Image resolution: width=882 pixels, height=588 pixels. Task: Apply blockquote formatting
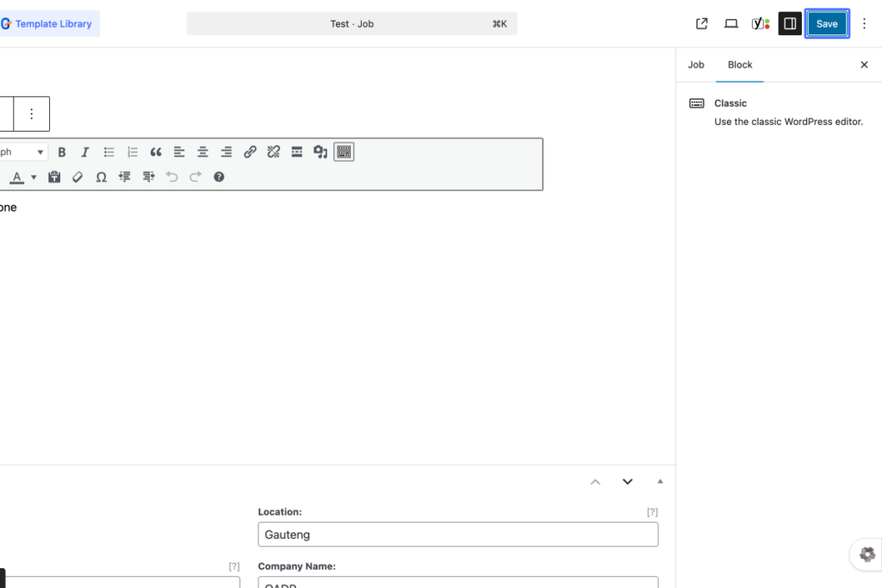156,152
